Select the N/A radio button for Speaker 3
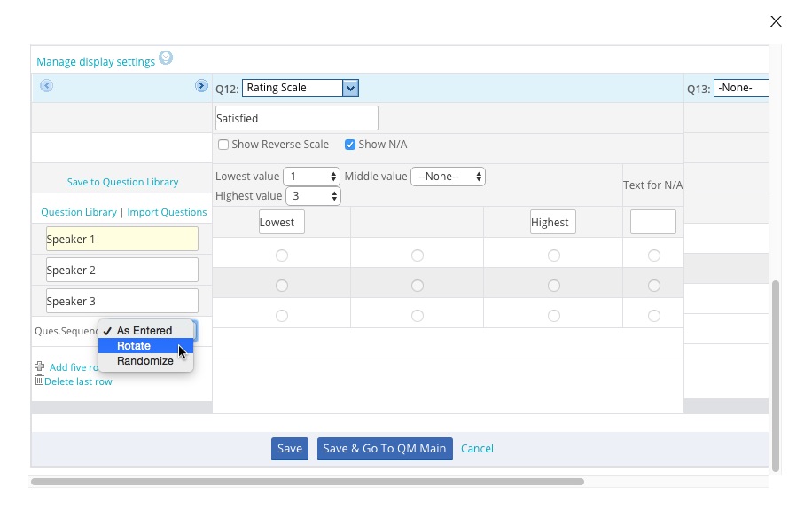 tap(653, 315)
